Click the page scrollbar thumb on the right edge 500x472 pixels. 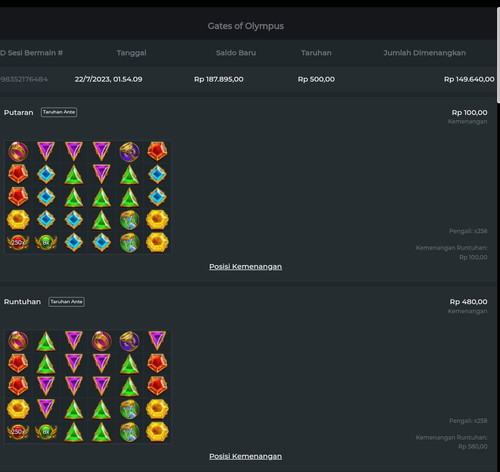point(498,55)
